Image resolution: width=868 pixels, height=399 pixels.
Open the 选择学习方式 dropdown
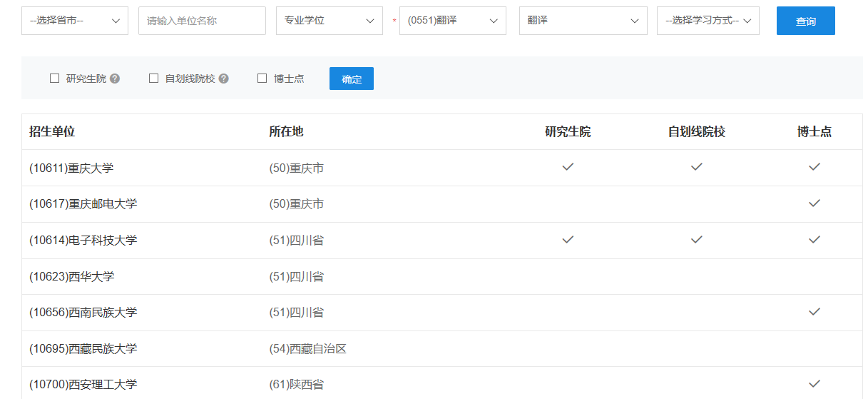708,21
